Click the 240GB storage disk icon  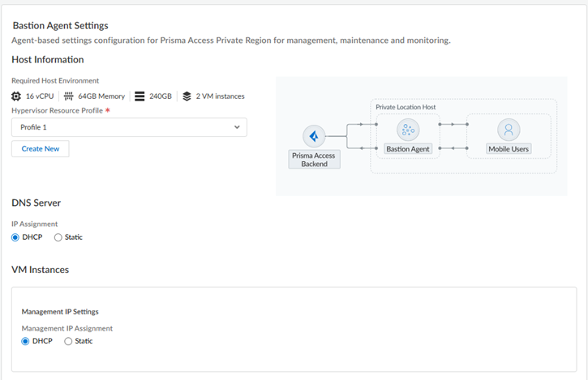139,96
